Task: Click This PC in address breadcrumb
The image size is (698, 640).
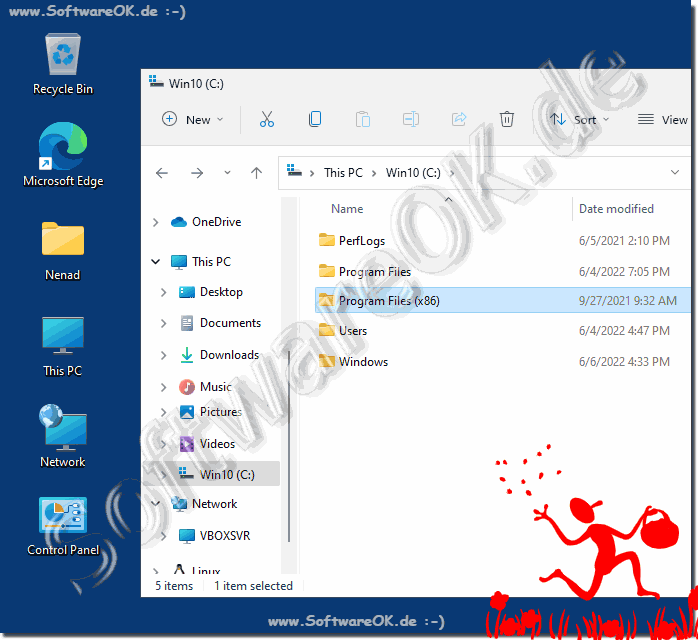Action: [343, 173]
